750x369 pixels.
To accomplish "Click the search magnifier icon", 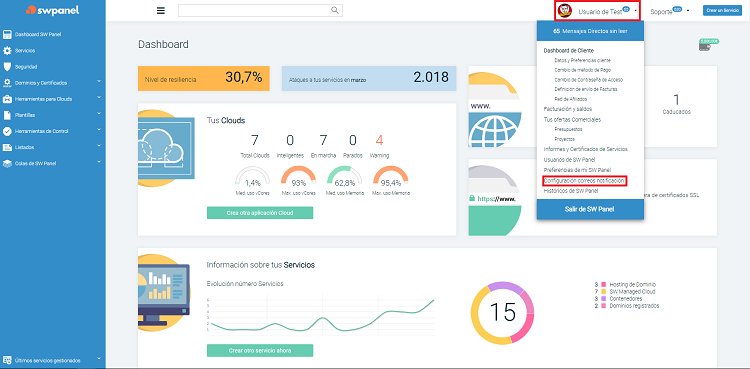I will coord(335,10).
